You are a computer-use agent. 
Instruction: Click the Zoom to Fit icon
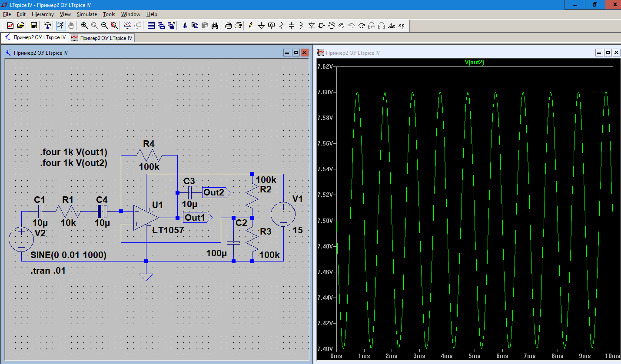(x=114, y=26)
